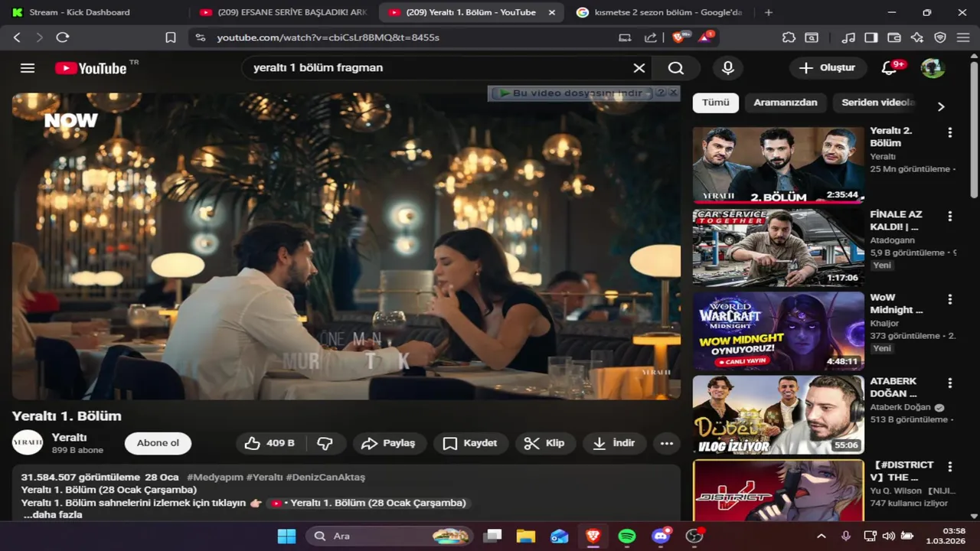Open Brave Rewards triangle icon
Viewport: 980px width, 551px height.
coord(706,37)
